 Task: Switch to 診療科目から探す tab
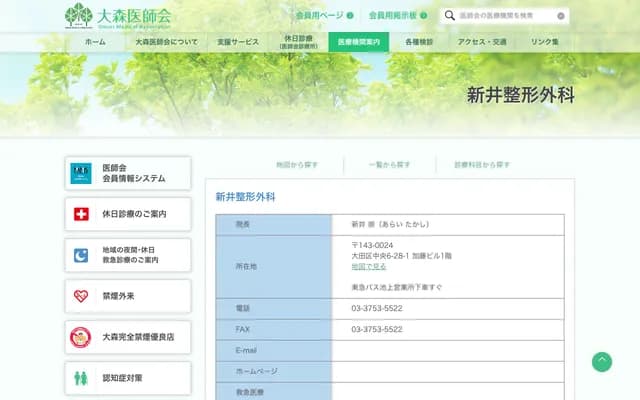(482, 164)
